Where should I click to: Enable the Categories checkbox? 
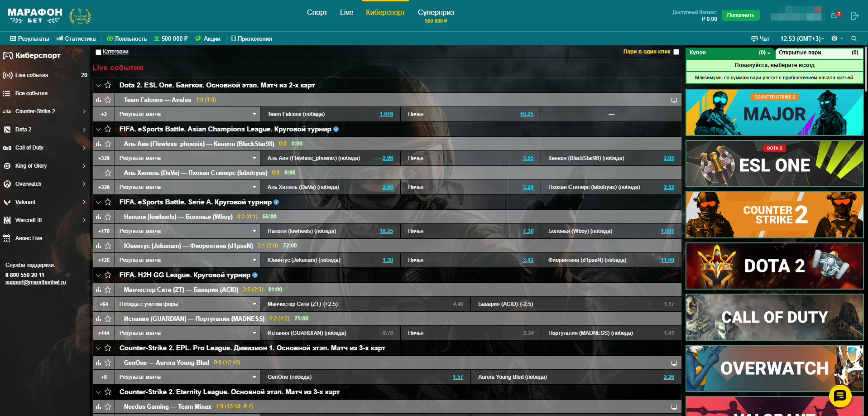tap(98, 52)
